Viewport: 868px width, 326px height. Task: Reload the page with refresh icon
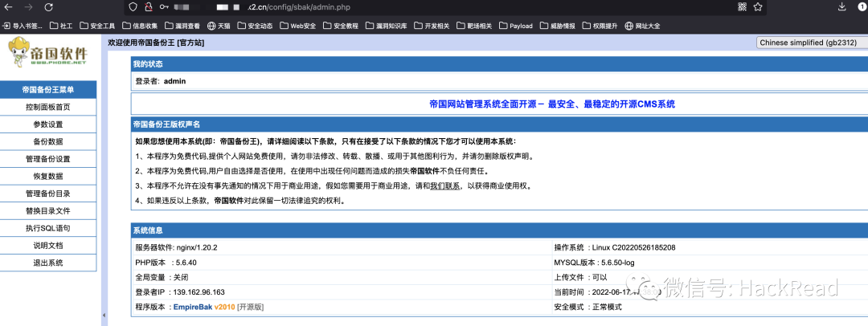tap(49, 7)
